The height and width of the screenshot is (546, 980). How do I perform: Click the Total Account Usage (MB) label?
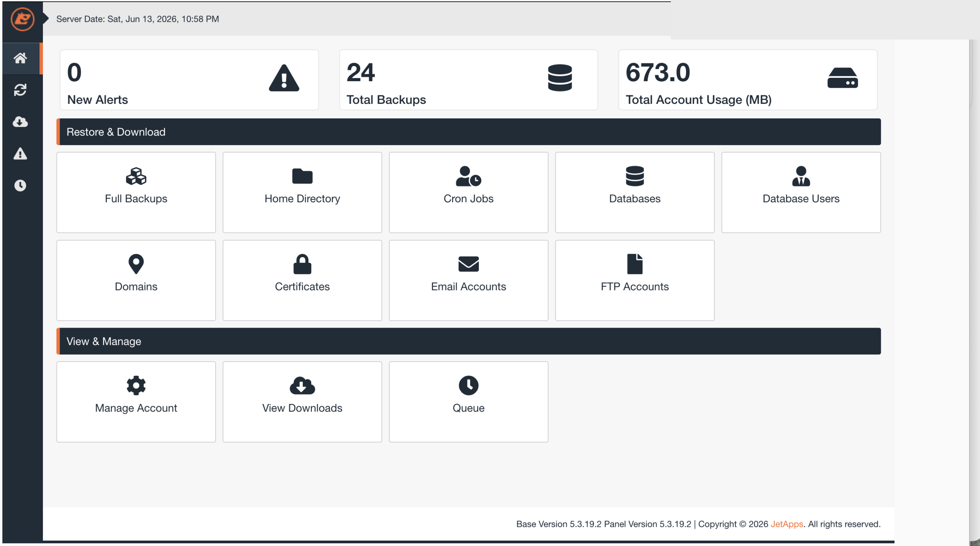coord(699,100)
